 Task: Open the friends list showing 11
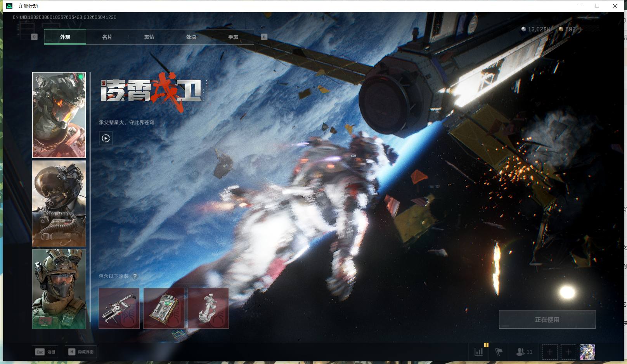(x=524, y=352)
